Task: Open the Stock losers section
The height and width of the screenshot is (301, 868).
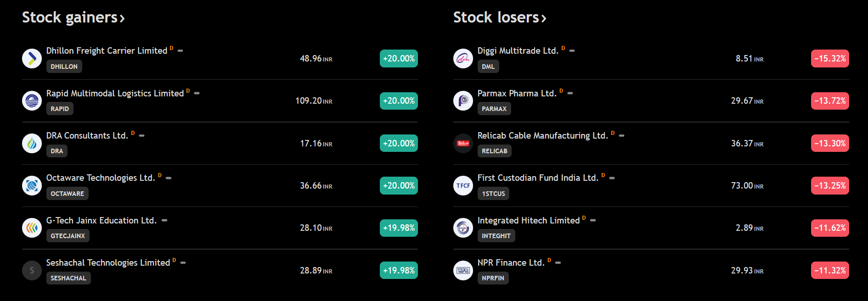Action: 499,17
